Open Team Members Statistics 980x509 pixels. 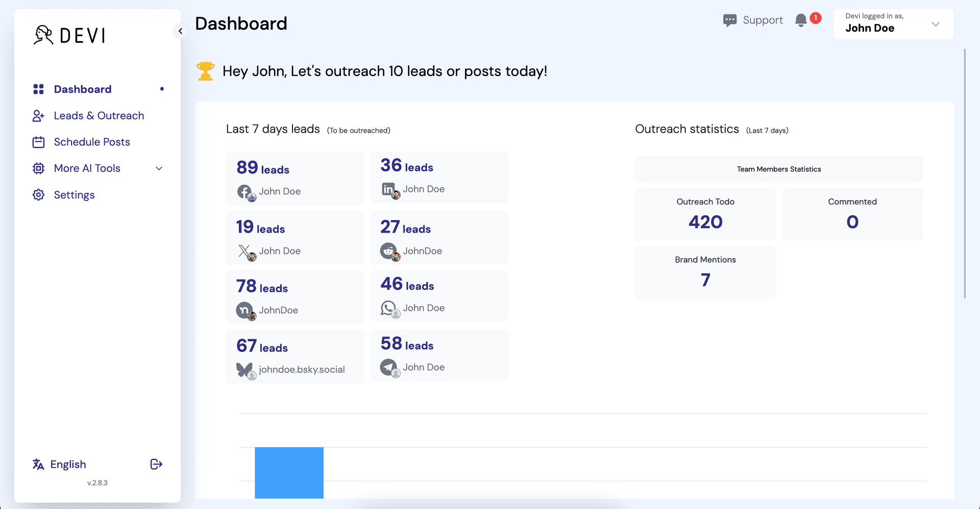tap(778, 169)
